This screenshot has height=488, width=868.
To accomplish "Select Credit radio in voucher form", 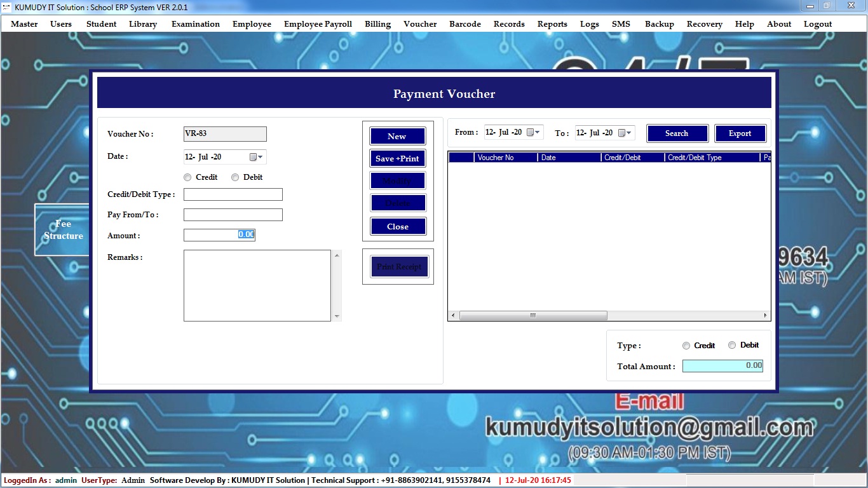I will (x=187, y=177).
